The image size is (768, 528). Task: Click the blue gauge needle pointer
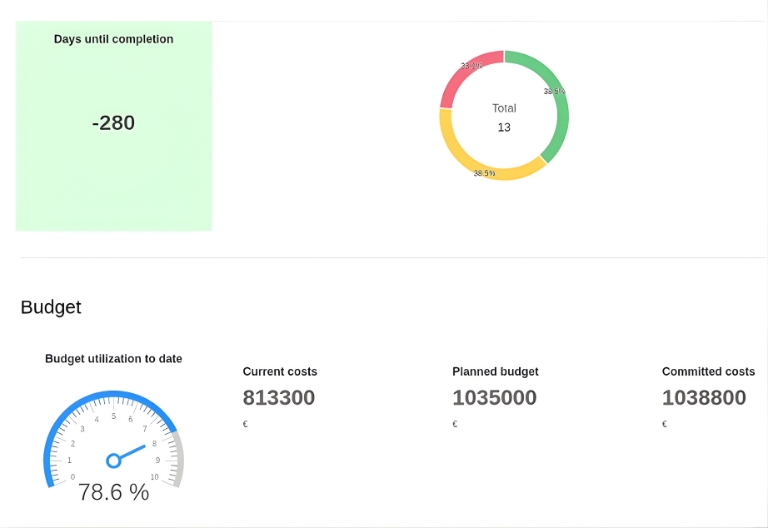[136, 451]
